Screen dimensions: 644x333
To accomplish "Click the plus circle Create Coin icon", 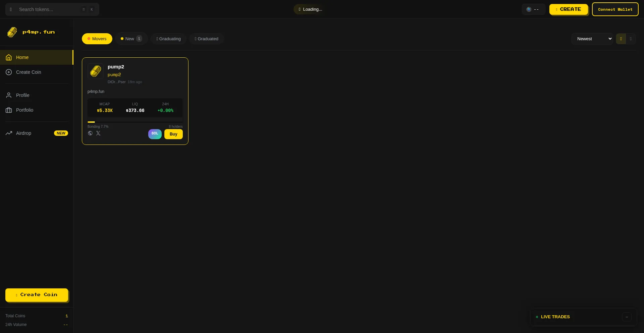I will pos(9,72).
